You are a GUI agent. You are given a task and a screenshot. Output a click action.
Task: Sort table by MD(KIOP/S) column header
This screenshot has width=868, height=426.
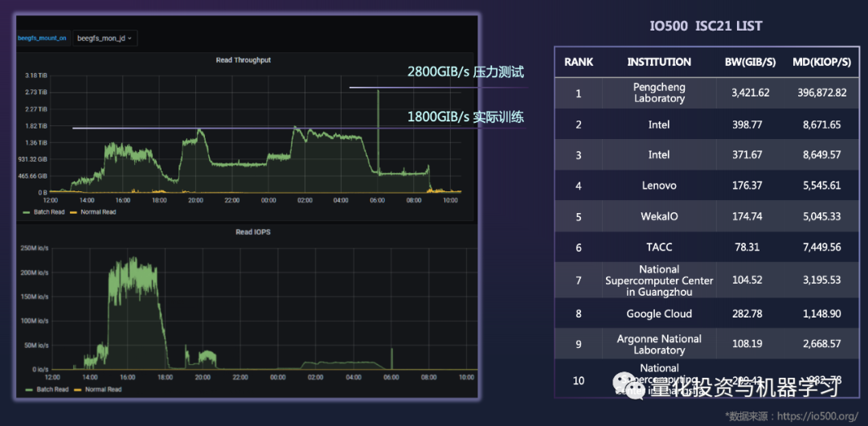click(821, 62)
